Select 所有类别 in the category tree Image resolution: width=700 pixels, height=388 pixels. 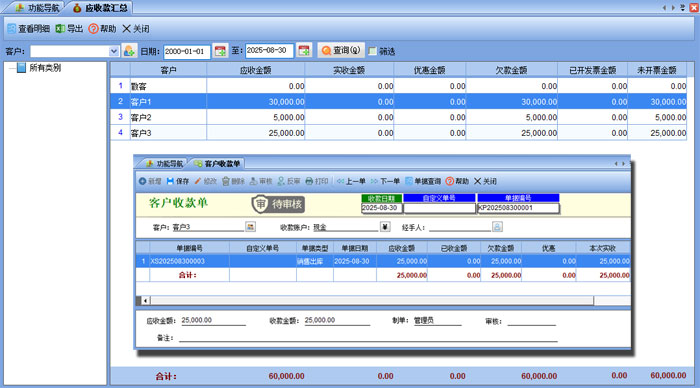click(x=45, y=68)
